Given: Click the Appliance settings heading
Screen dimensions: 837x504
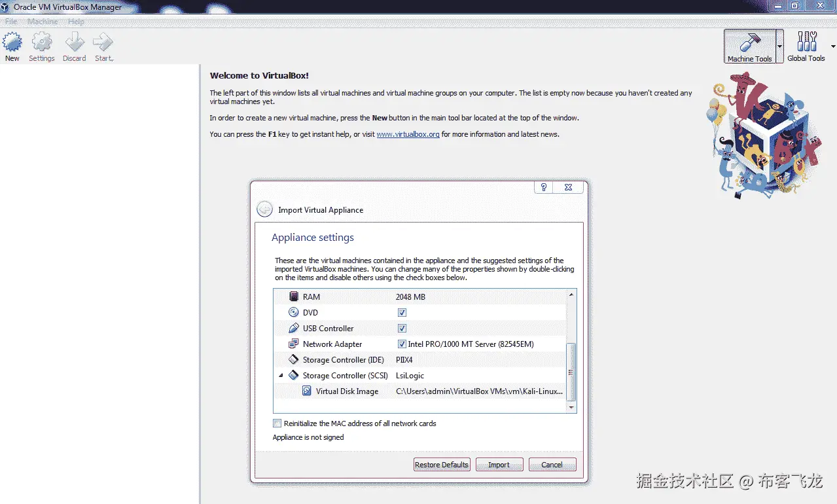Looking at the screenshot, I should click(313, 238).
